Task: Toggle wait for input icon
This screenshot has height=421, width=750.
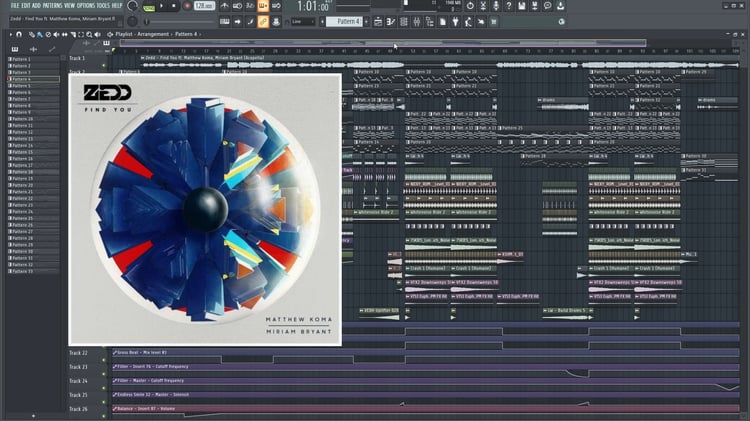Action: pyautogui.click(x=237, y=6)
